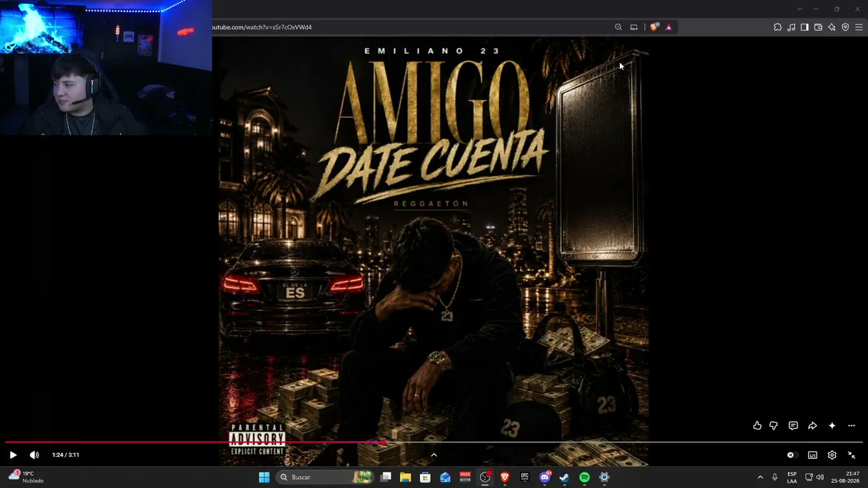Image resolution: width=868 pixels, height=488 pixels.
Task: Open the Brave Rewards triangle icon
Action: coord(669,27)
